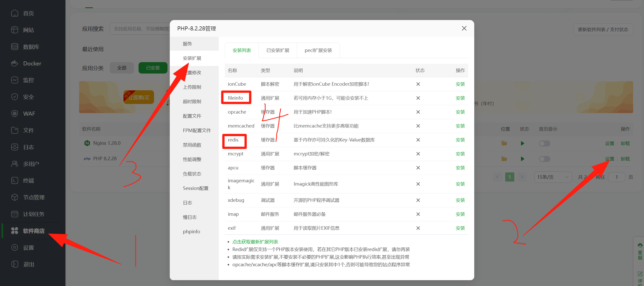Open the terminal sidebar icon
Viewport: 644px width, 286px height.
tap(15, 181)
